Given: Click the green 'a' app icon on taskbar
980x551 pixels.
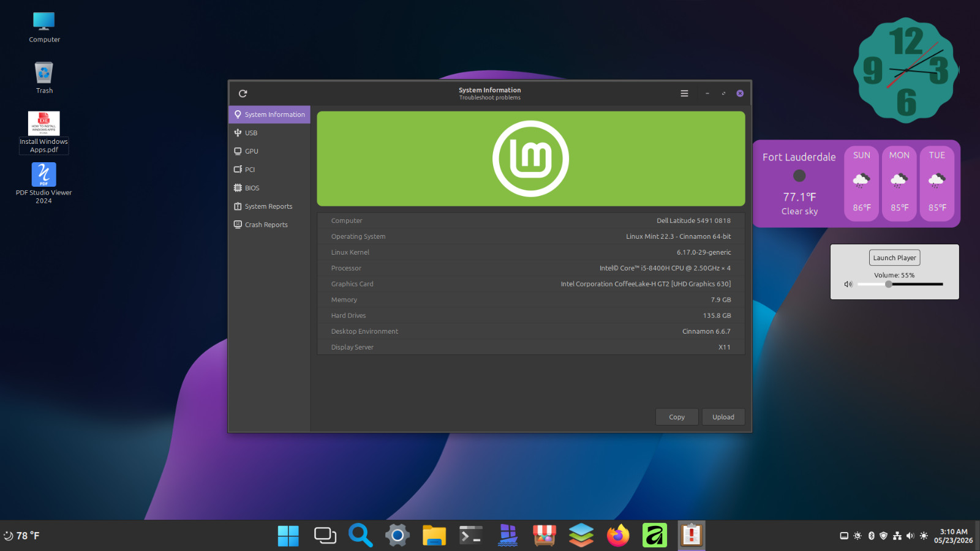Looking at the screenshot, I should [x=655, y=536].
